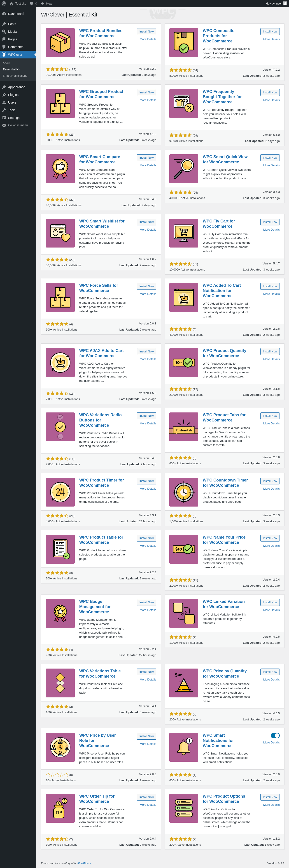Open More Details for WPC Smart Compare
Viewport: 289px width, 868px height.
coord(148,165)
